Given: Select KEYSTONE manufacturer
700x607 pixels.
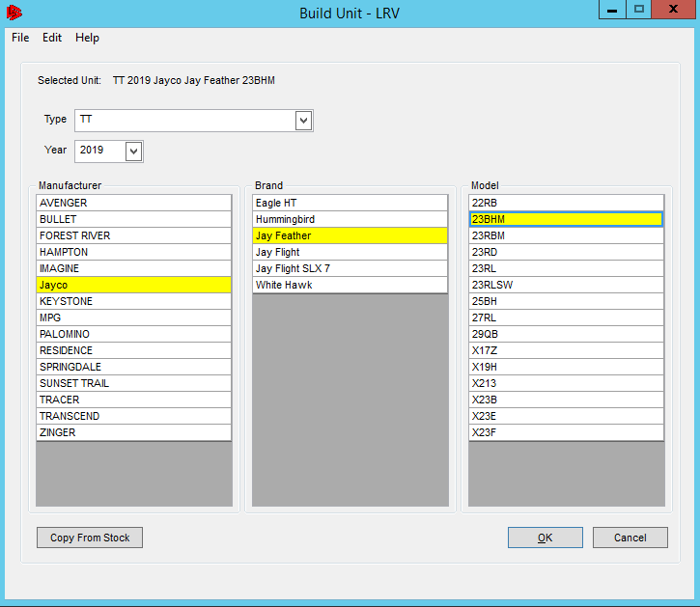Looking at the screenshot, I should pyautogui.click(x=133, y=301).
